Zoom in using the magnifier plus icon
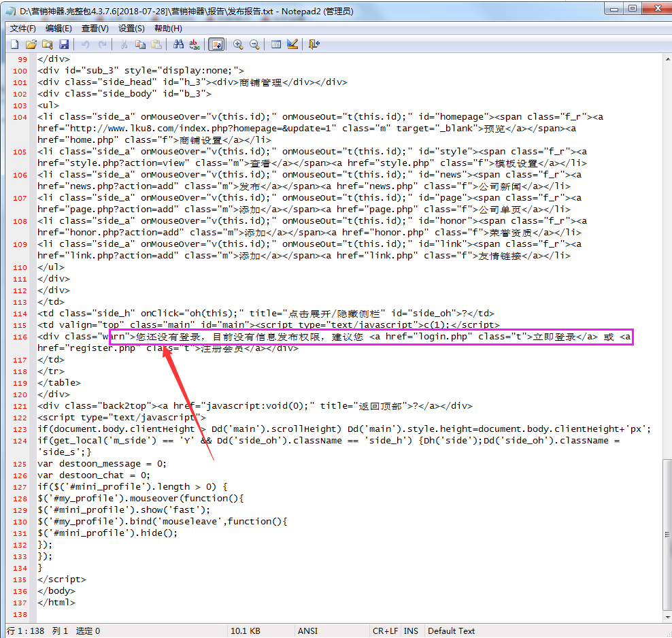Screen dimensions: 672x638 pos(238,44)
